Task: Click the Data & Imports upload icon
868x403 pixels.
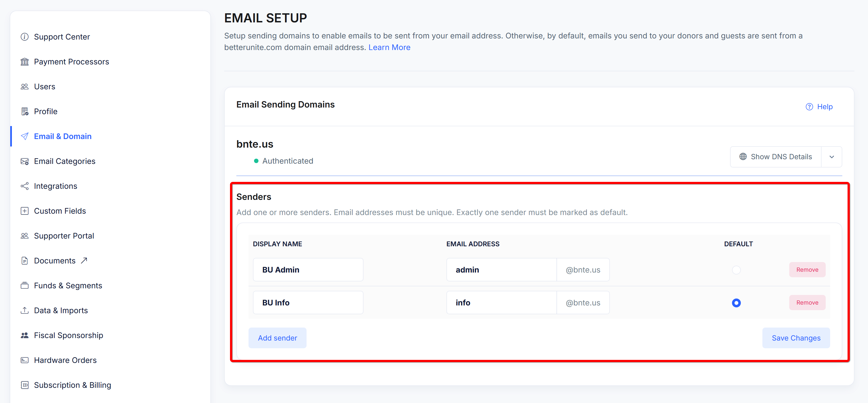Action: pos(25,310)
